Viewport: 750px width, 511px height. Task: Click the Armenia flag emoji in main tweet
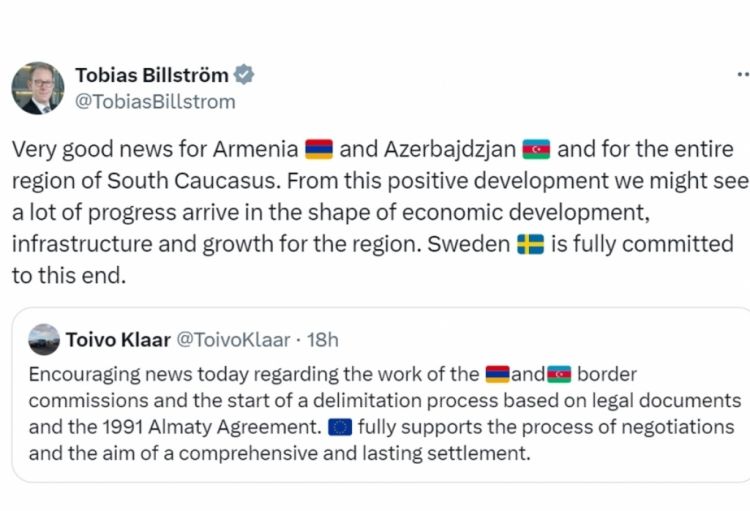click(x=318, y=150)
